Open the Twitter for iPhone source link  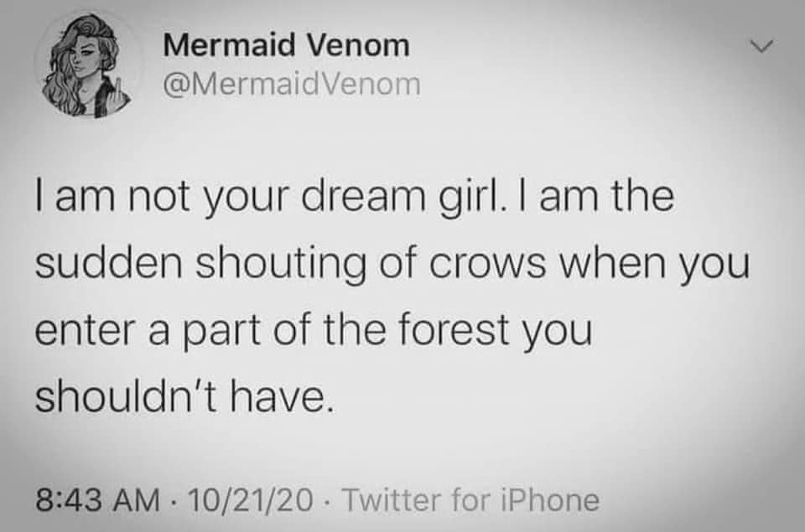474,500
